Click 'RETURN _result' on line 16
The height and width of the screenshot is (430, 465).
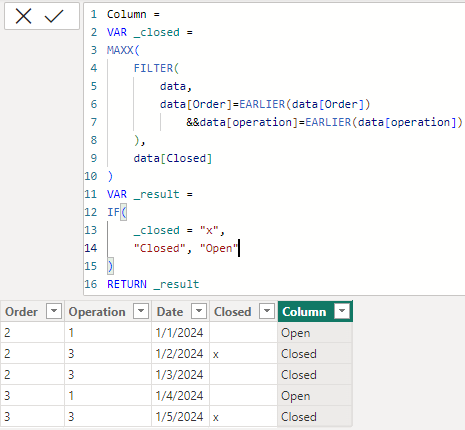click(x=153, y=284)
